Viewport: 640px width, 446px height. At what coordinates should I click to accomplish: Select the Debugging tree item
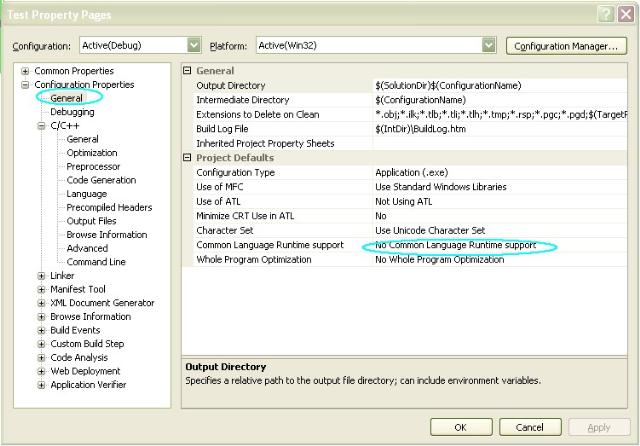point(72,112)
